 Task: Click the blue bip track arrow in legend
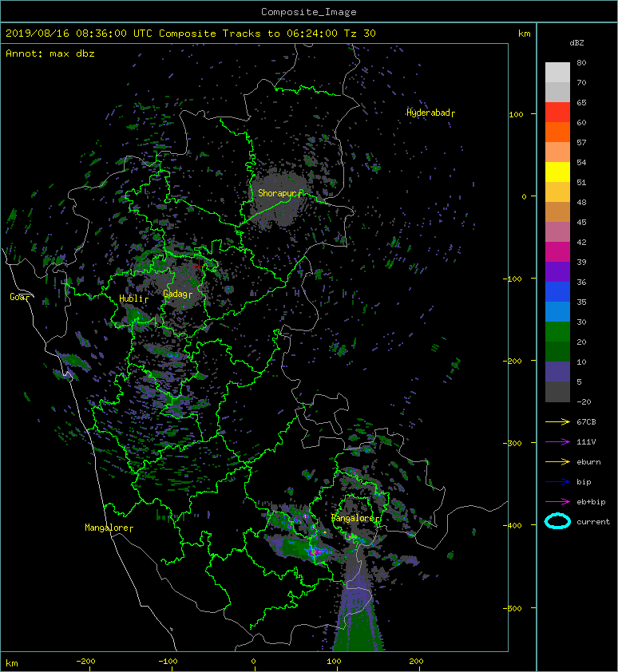557,482
